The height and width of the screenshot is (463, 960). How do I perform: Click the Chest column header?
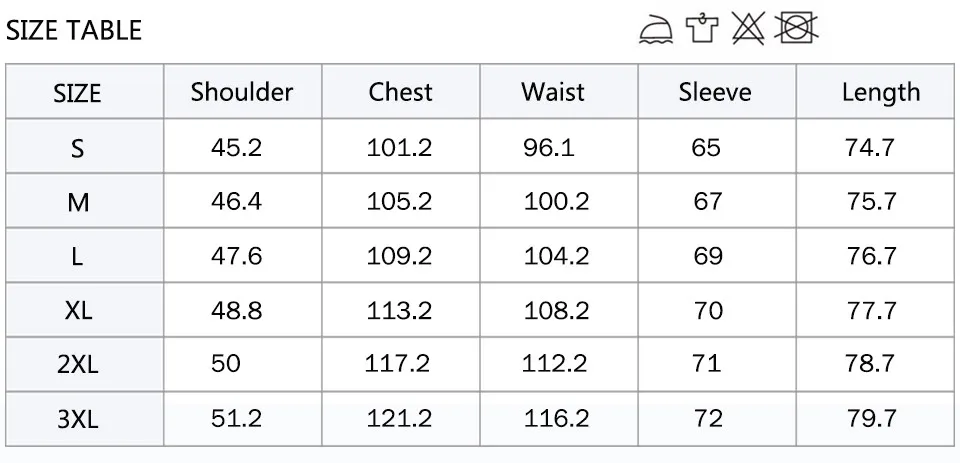pyautogui.click(x=400, y=92)
